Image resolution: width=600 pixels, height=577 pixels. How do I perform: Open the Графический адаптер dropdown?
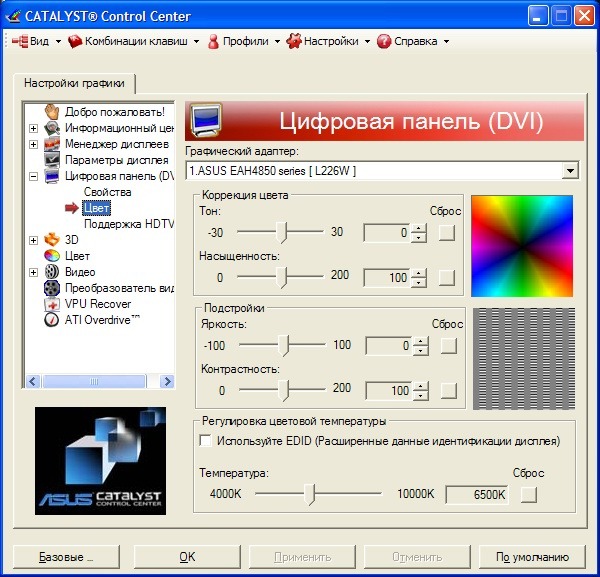tap(570, 171)
